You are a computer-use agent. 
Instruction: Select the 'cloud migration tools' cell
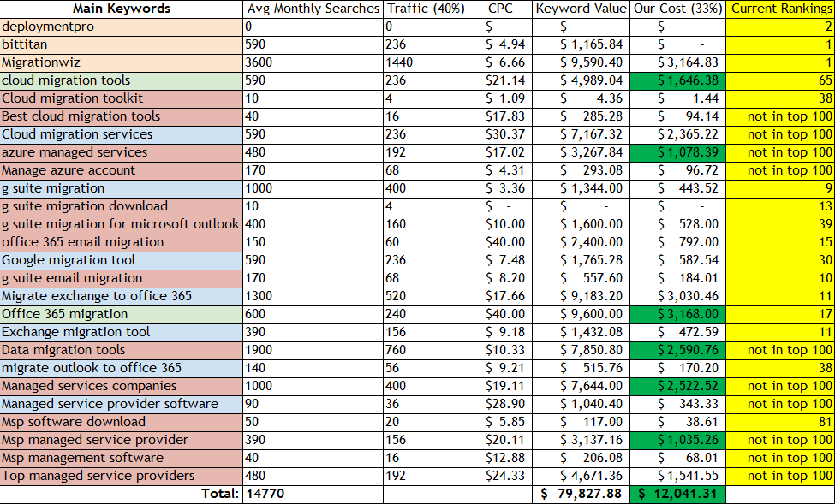122,80
